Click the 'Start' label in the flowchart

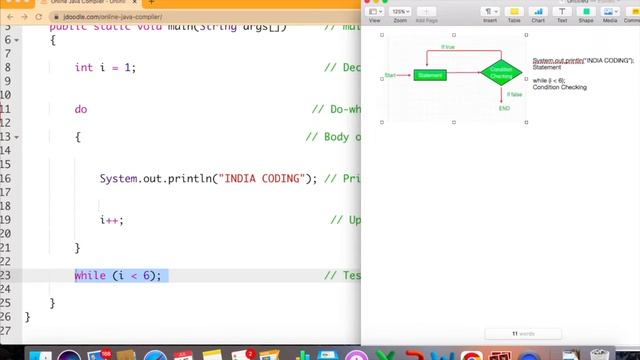click(390, 76)
